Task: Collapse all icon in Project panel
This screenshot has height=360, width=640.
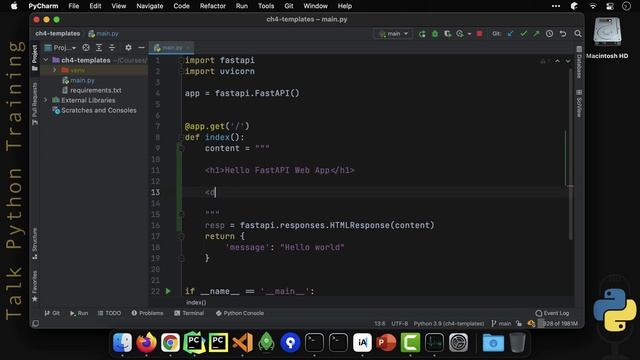Action: point(112,48)
